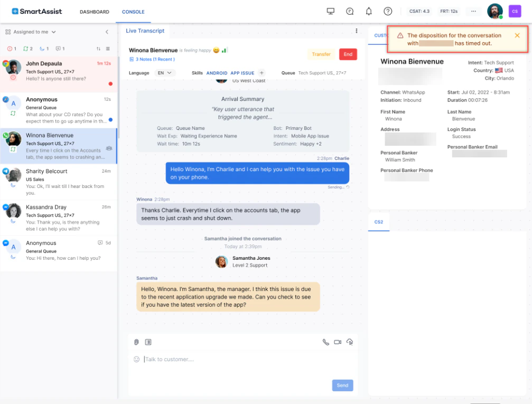Filter by red alert count icon

[x=12, y=49]
